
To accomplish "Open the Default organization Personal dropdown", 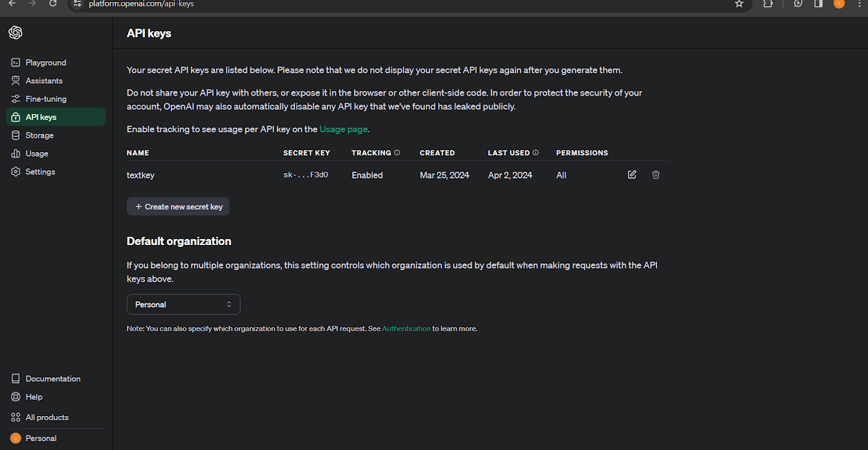I will point(183,304).
